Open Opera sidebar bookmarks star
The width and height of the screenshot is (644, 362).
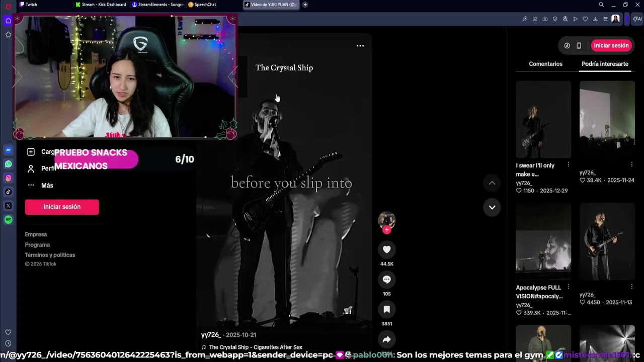point(8,35)
